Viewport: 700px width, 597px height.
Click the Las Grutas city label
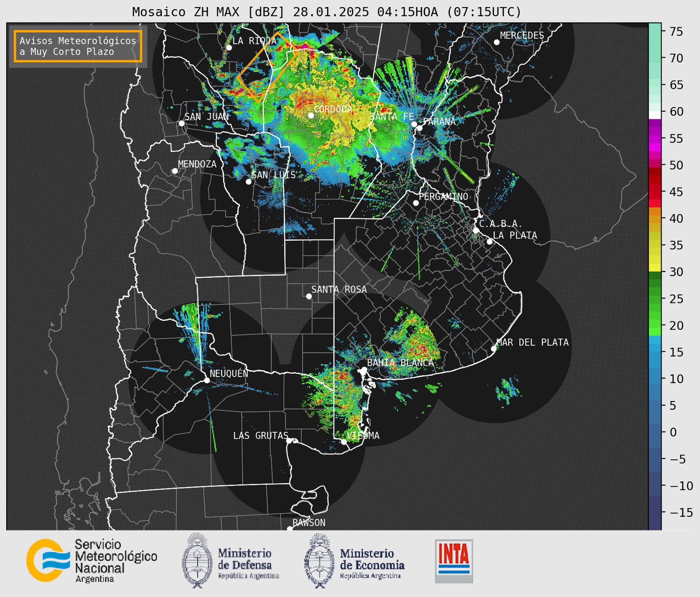pos(261,436)
